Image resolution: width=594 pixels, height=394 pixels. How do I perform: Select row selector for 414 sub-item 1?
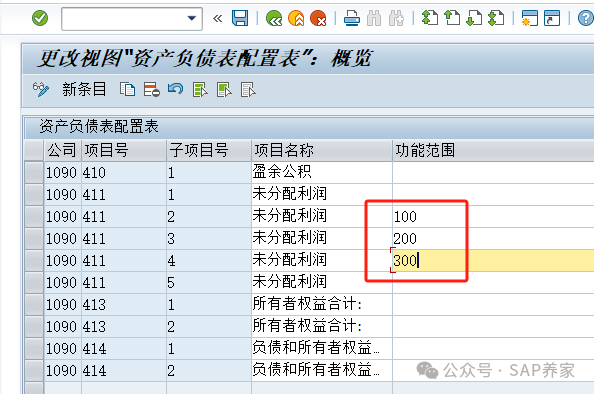[x=34, y=348]
